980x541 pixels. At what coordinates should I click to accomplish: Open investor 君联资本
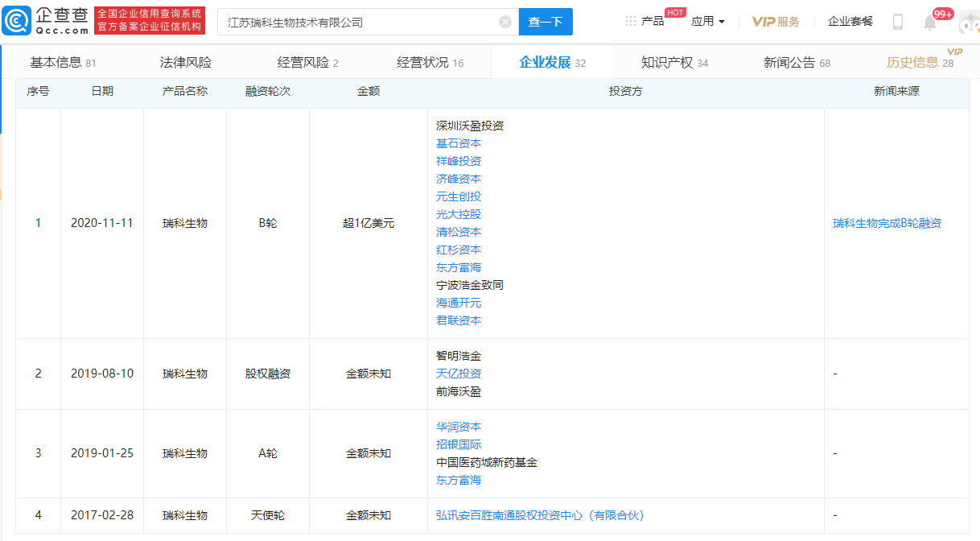(x=459, y=320)
